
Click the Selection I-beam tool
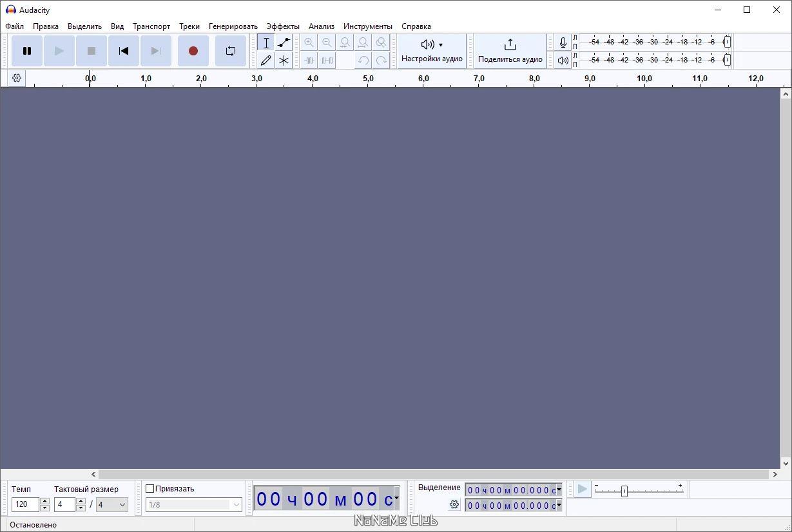(266, 43)
